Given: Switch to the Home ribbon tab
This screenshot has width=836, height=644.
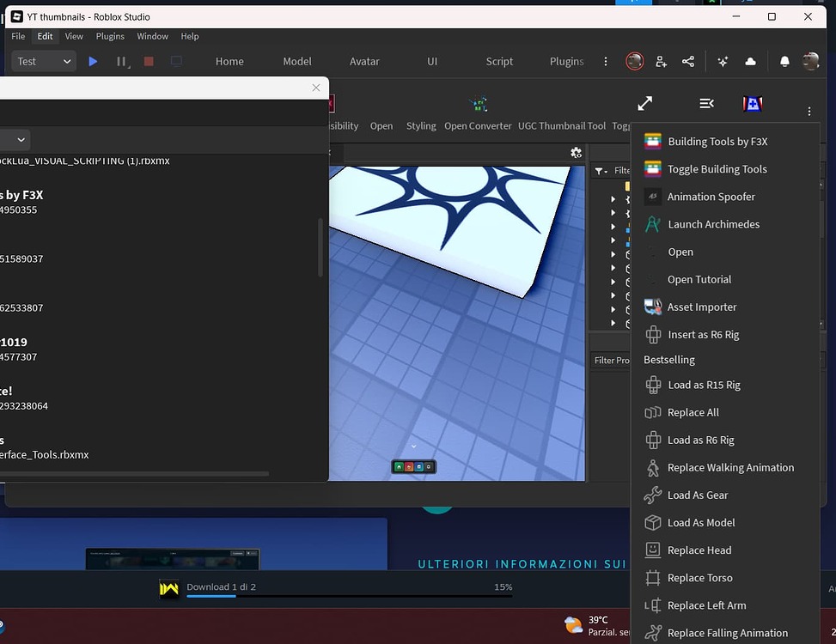Looking at the screenshot, I should [x=229, y=61].
